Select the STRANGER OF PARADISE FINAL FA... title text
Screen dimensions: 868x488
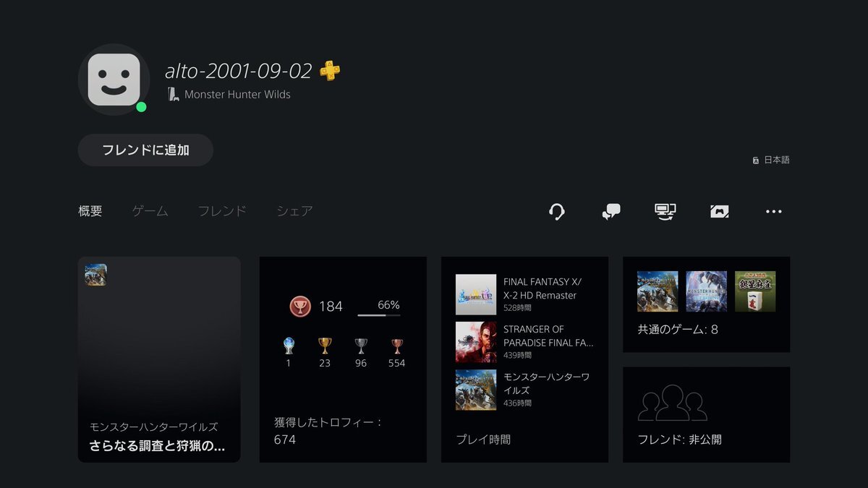point(548,336)
